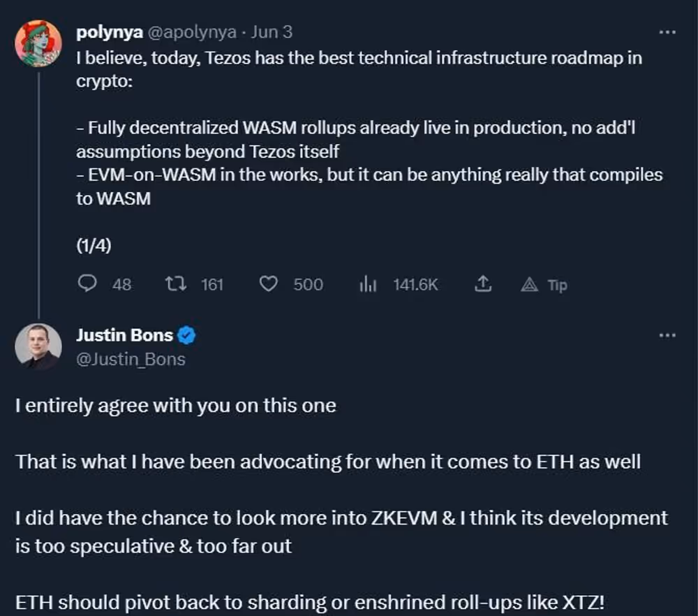Click the 500 likes count
This screenshot has height=616, width=698.
click(x=307, y=284)
